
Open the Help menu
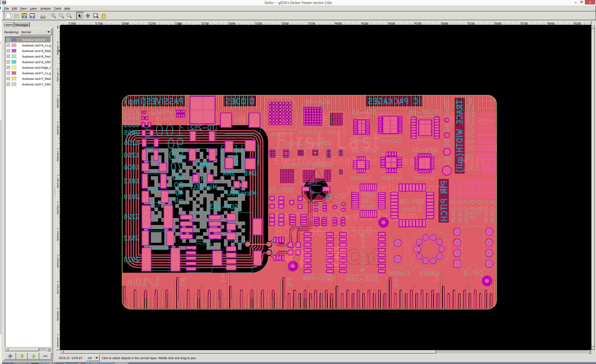coord(67,8)
